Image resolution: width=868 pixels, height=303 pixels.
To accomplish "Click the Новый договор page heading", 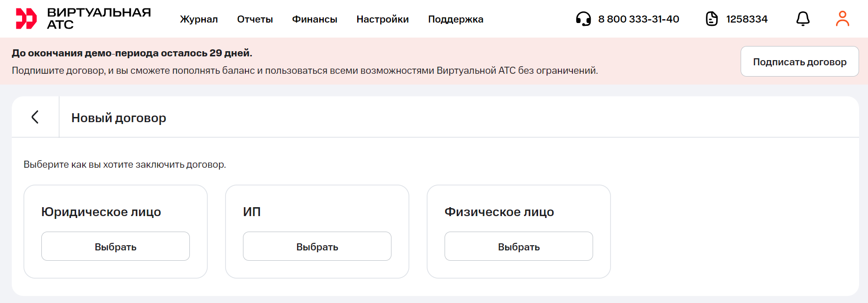I will click(x=119, y=118).
